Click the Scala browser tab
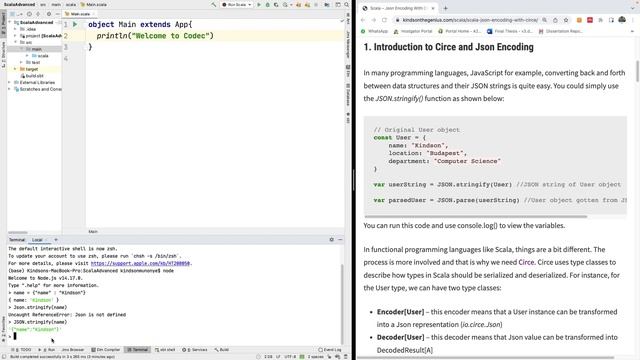Image resolution: width=640 pixels, height=360 pixels. 398,8
